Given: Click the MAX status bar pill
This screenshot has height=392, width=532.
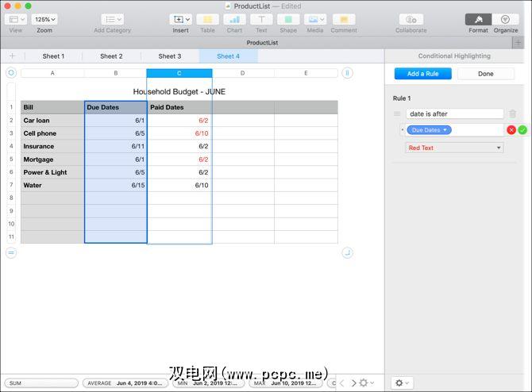Looking at the screenshot, I should point(286,383).
